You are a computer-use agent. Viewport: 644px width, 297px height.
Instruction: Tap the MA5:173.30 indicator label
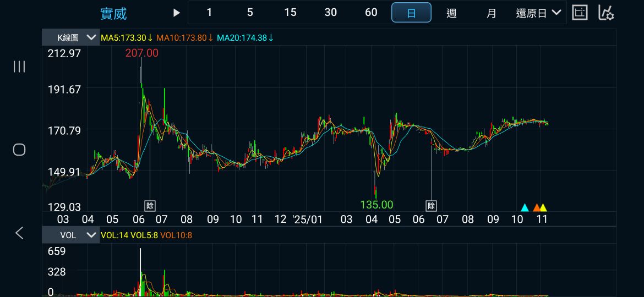[x=127, y=38]
